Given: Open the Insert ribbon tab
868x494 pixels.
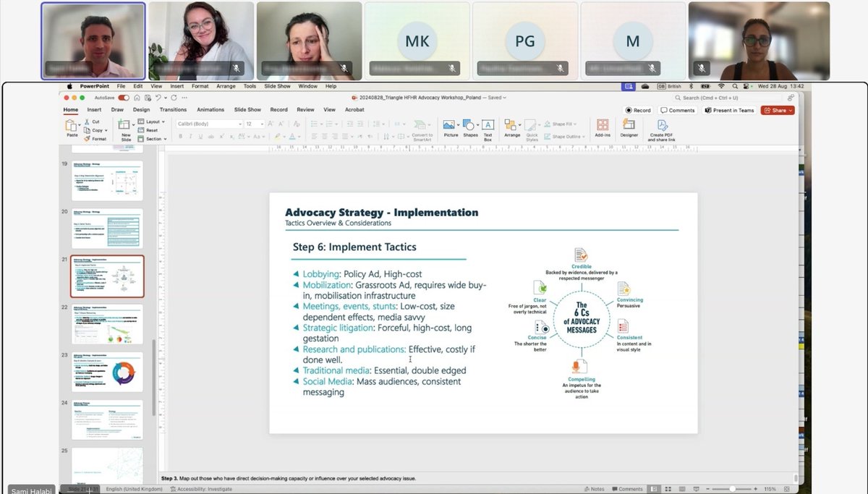Looking at the screenshot, I should [94, 109].
